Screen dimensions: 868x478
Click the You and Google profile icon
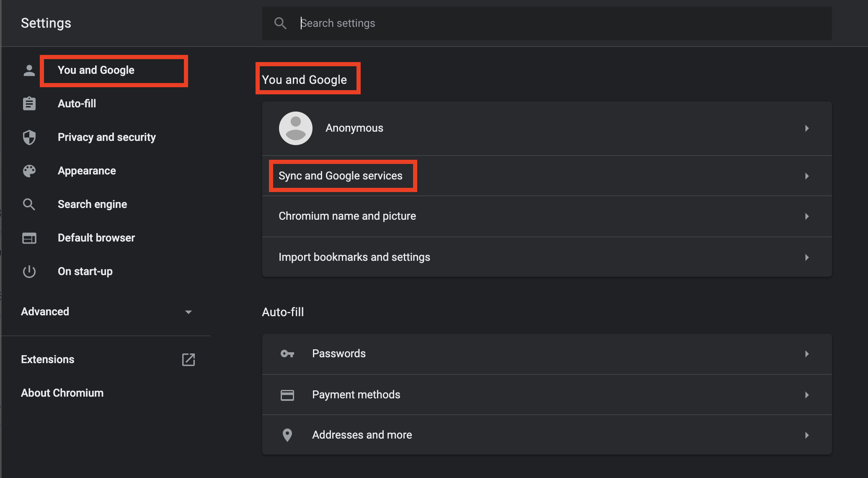tap(29, 70)
